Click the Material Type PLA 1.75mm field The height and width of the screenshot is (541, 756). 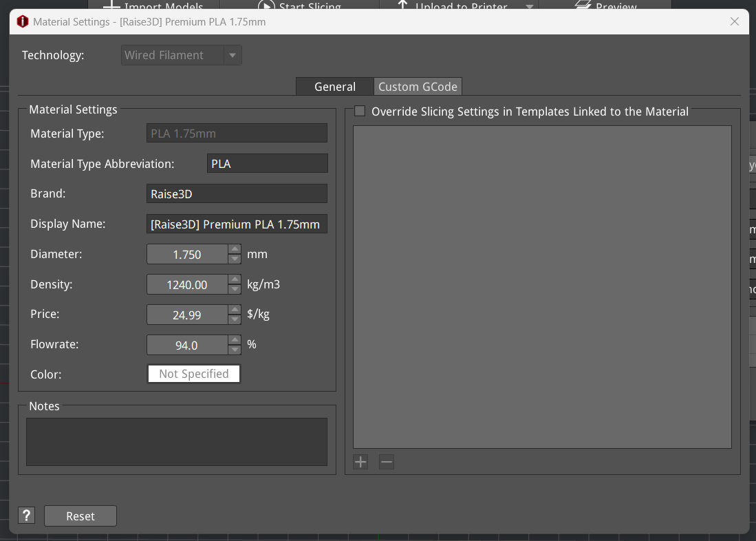(x=237, y=134)
